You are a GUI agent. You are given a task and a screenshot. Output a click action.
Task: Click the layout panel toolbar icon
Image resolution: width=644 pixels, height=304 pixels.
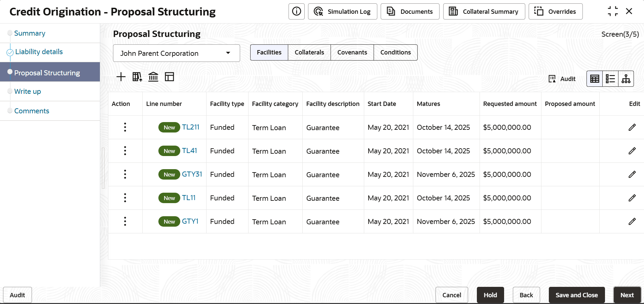click(169, 77)
